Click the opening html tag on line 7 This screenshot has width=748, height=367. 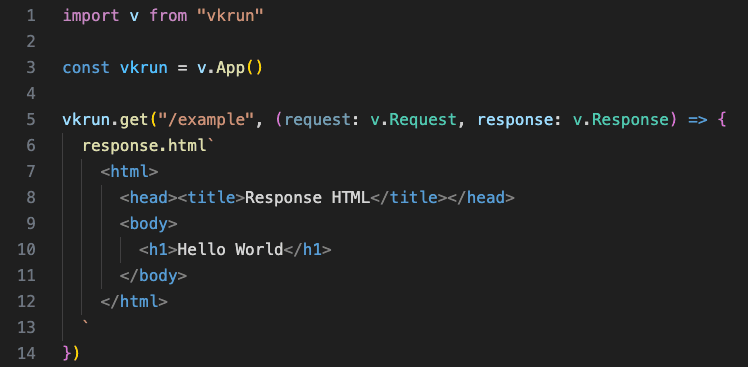pos(129,171)
